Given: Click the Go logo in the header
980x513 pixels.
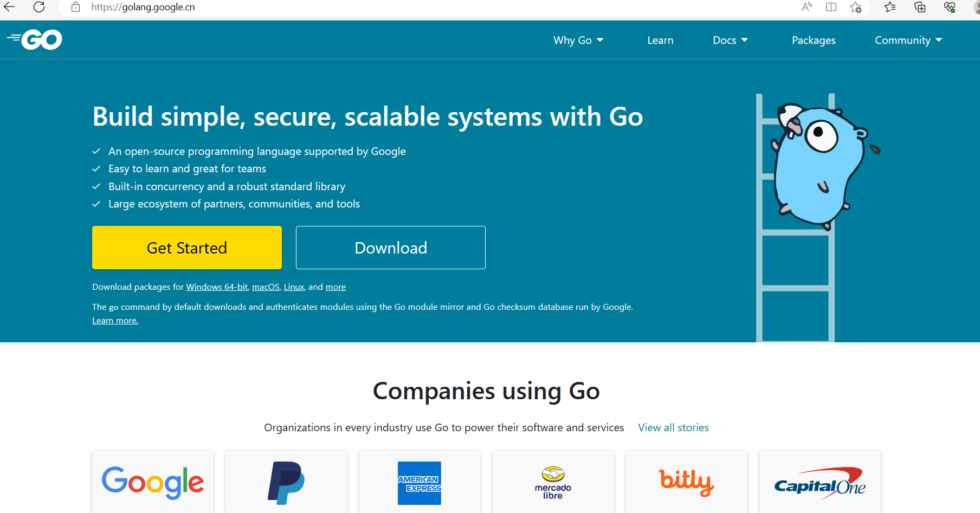Looking at the screenshot, I should coord(35,40).
